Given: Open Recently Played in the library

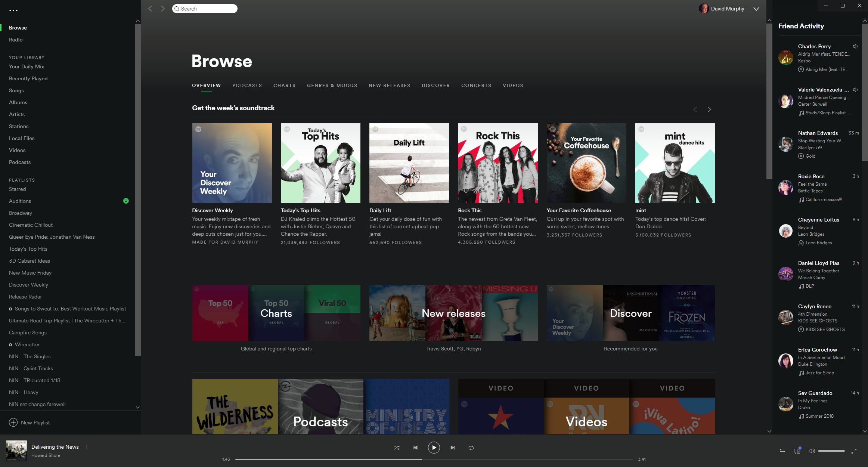Looking at the screenshot, I should (x=28, y=78).
